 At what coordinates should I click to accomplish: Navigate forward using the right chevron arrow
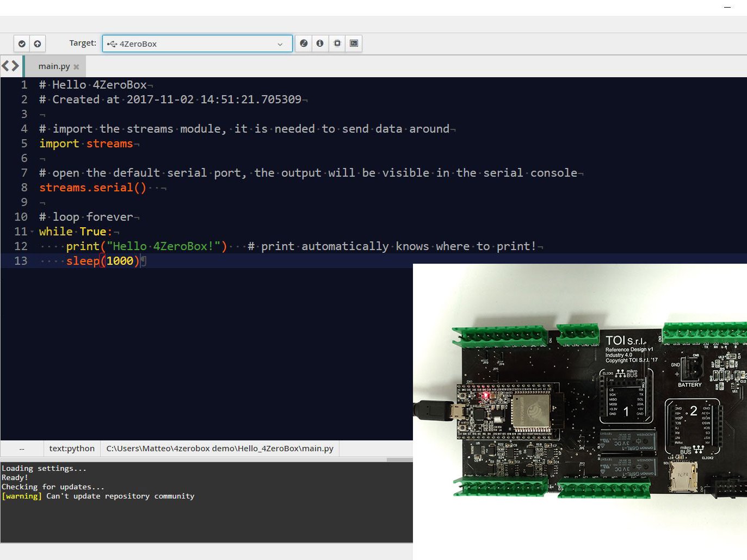[15, 66]
